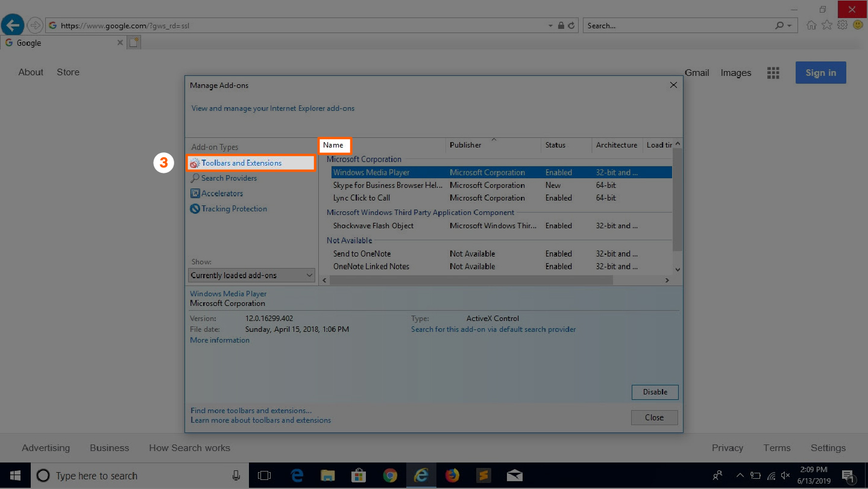Image resolution: width=868 pixels, height=489 pixels.
Task: Open the search provider dropdown arrow
Action: tap(790, 26)
